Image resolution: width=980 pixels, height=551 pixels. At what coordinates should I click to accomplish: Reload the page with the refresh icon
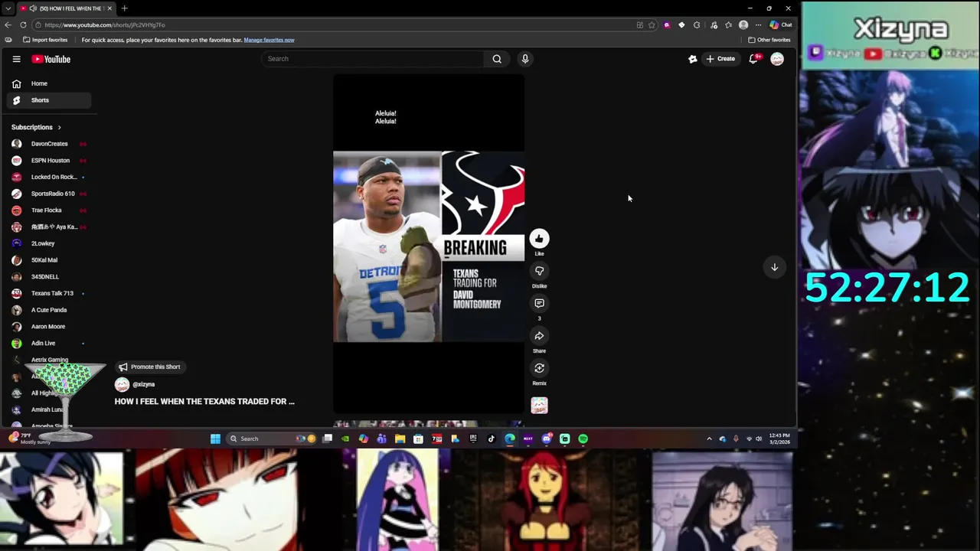coord(24,24)
